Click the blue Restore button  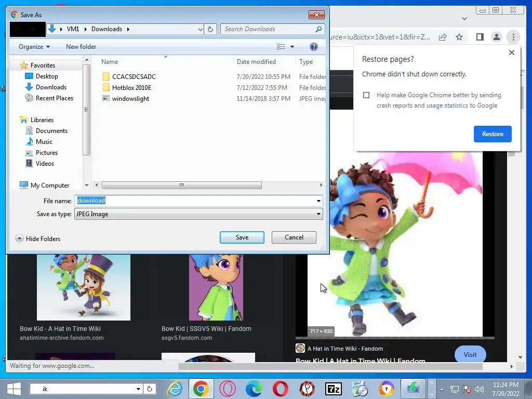click(x=493, y=134)
